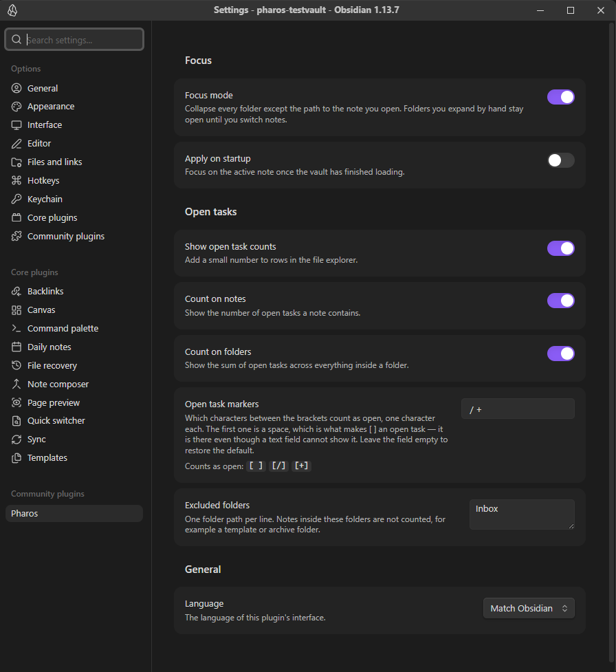Select the Pharos community plugin tab

coord(74,513)
